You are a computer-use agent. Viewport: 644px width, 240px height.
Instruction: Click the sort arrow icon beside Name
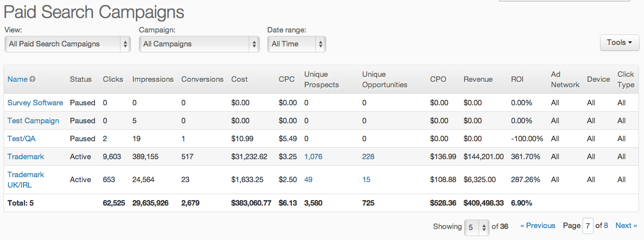tap(32, 79)
